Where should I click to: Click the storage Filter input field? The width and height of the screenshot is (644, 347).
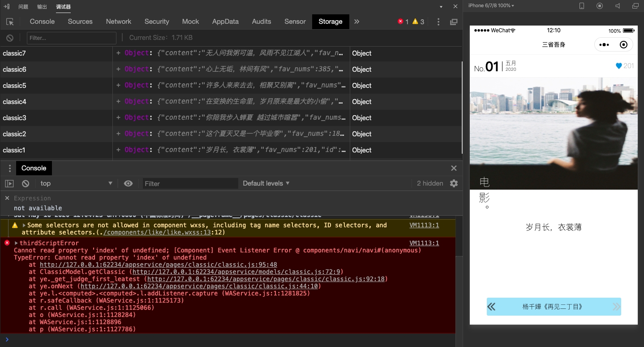click(x=71, y=38)
